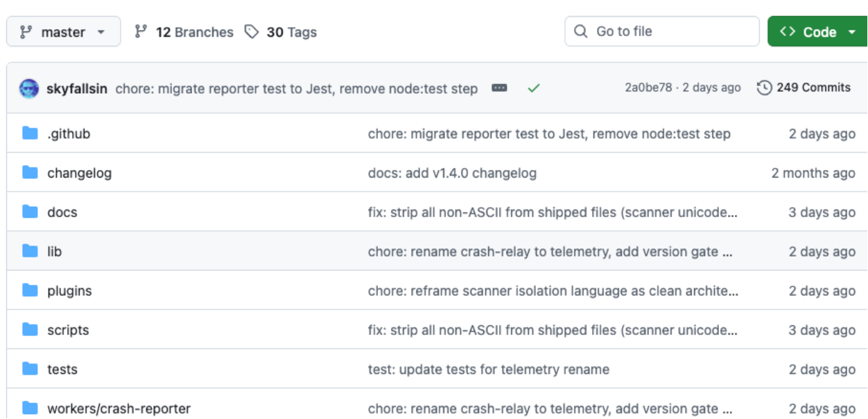
Task: Click the plugins folder icon
Action: point(30,291)
